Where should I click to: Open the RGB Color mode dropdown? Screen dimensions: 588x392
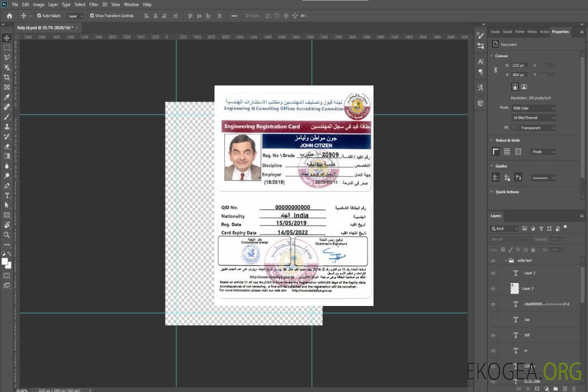534,108
